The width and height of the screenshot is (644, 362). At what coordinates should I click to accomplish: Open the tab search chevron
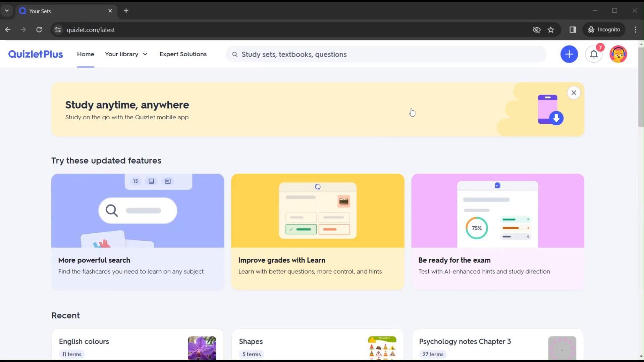point(7,11)
